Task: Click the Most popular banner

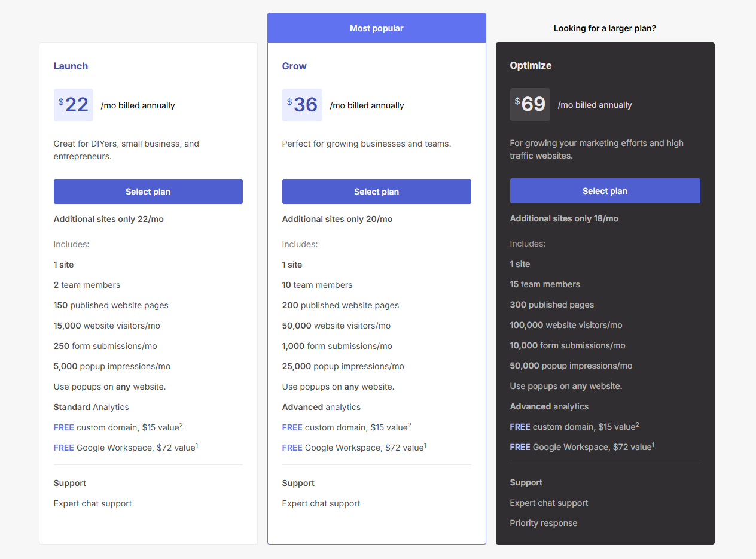Action: tap(376, 28)
